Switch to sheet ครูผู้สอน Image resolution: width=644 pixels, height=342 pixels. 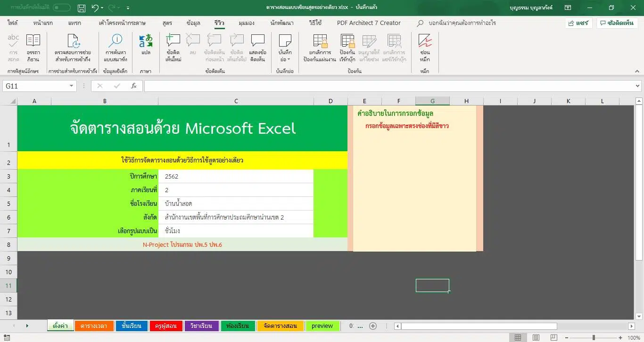click(x=165, y=326)
